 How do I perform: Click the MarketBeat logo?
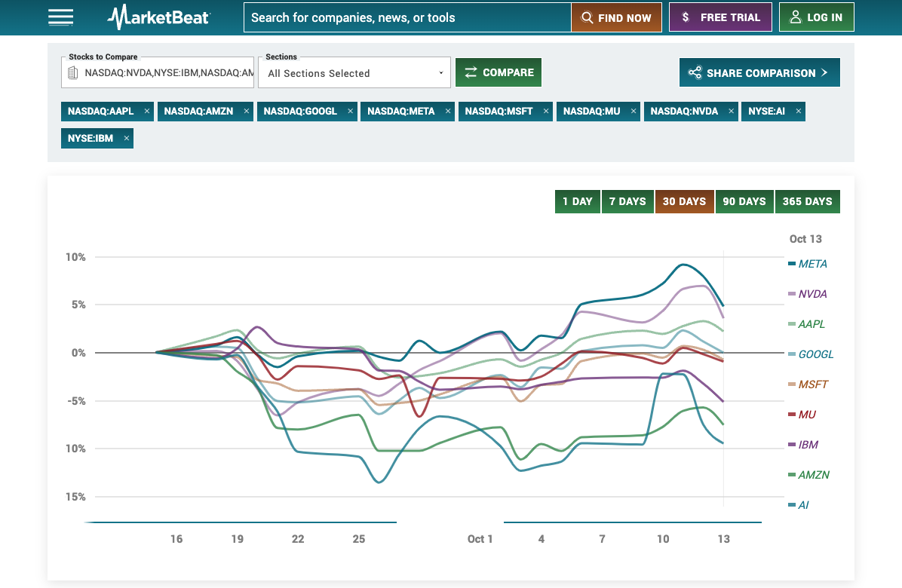point(159,17)
